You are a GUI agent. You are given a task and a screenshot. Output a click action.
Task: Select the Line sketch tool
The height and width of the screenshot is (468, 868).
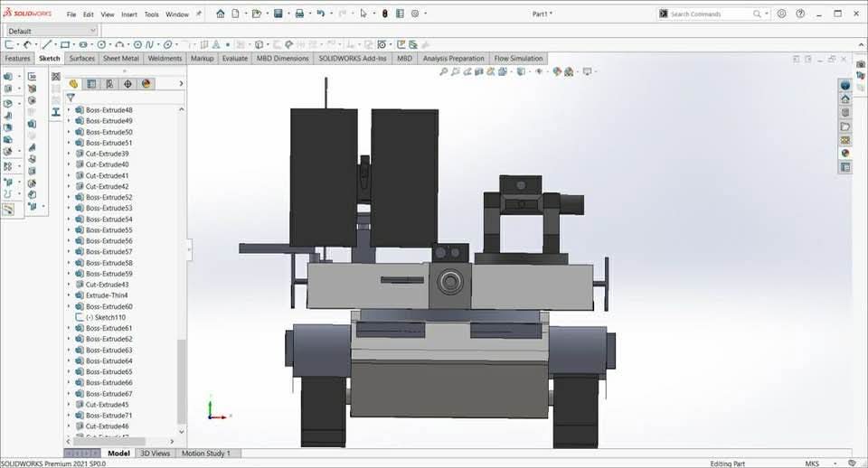(x=47, y=44)
